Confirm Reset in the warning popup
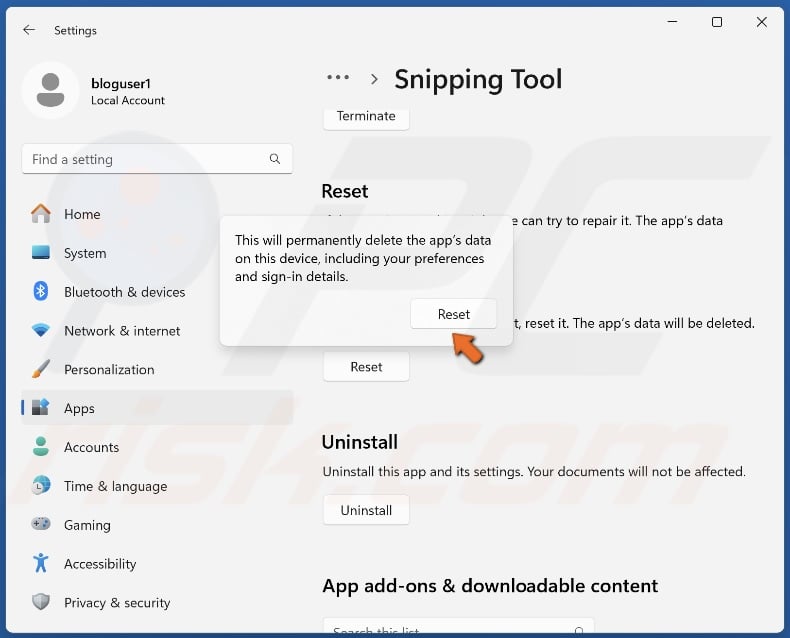Screen dimensions: 790x638 (x=453, y=314)
